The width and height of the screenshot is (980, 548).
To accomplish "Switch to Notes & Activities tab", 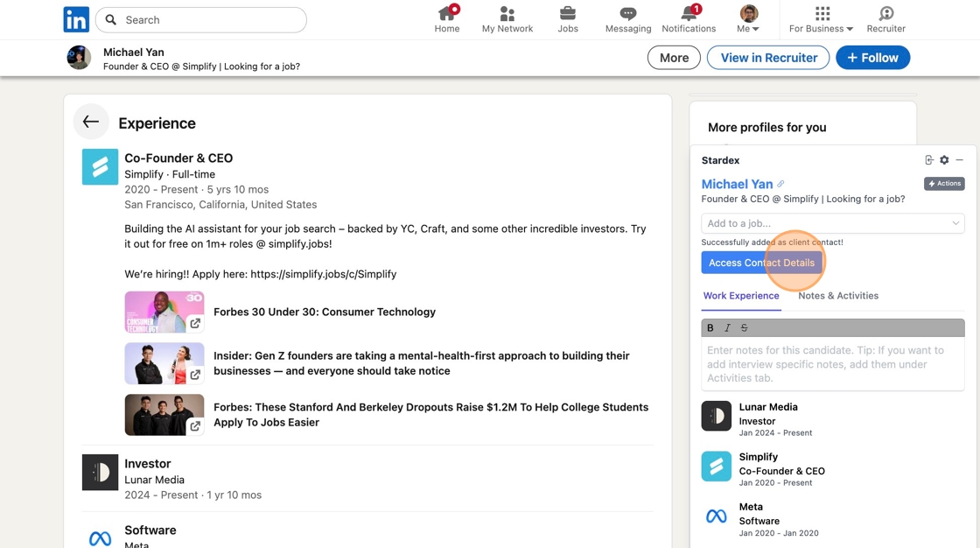I will click(x=838, y=296).
